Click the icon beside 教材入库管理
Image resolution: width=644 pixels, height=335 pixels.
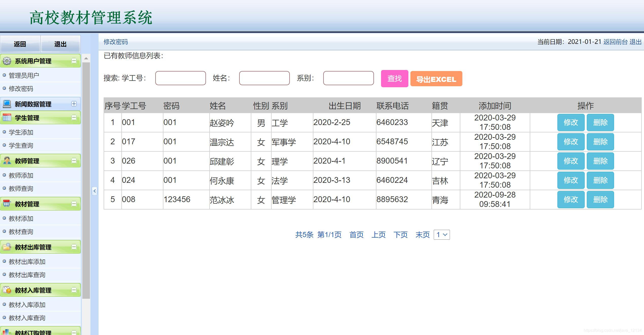(7, 290)
